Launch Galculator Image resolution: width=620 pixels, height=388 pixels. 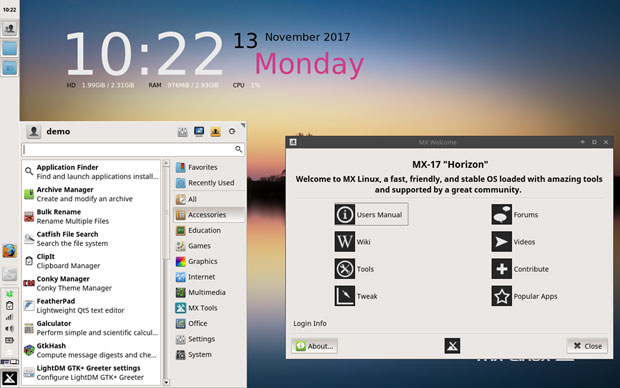[x=91, y=327]
